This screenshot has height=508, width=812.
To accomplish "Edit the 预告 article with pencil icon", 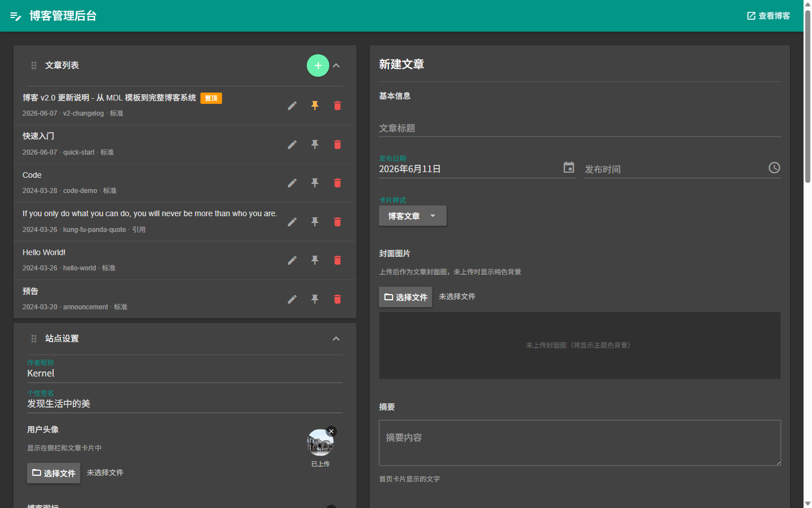I will coord(292,299).
